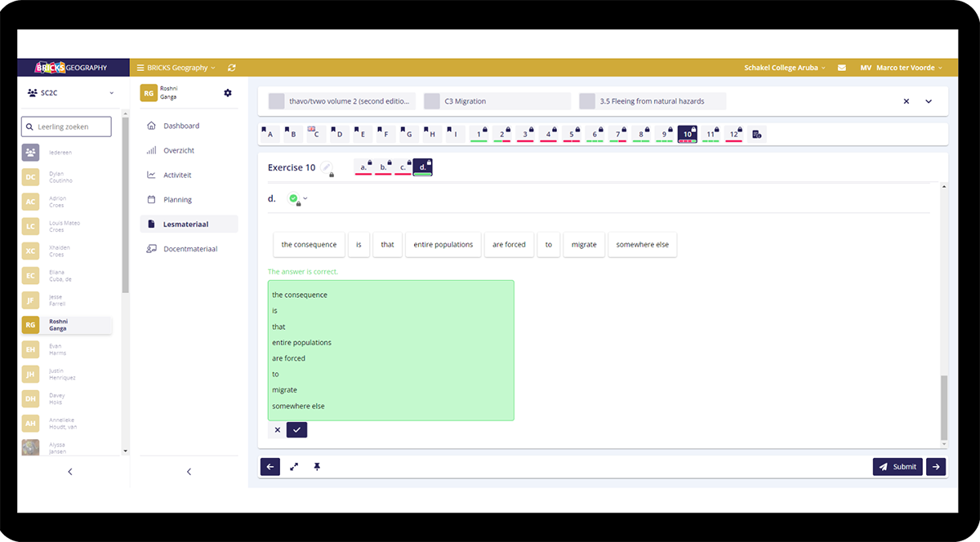The image size is (980, 542).
Task: Click the Leerling zoeken search field
Action: [x=66, y=127]
